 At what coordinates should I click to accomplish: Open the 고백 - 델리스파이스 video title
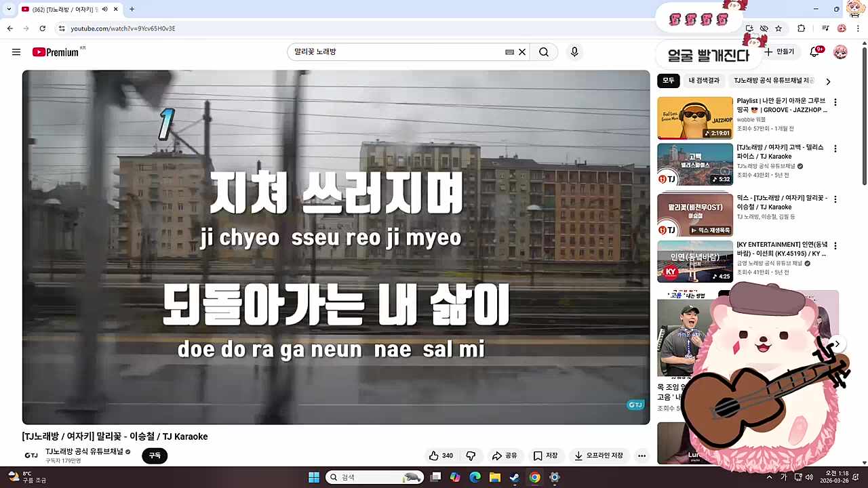pos(781,152)
